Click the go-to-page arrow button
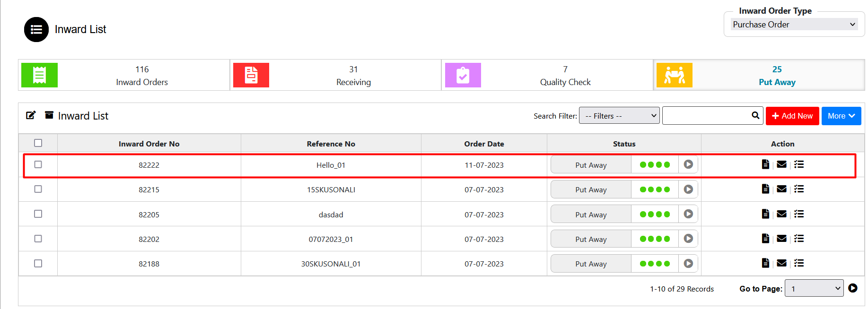The image size is (868, 309). tap(853, 288)
